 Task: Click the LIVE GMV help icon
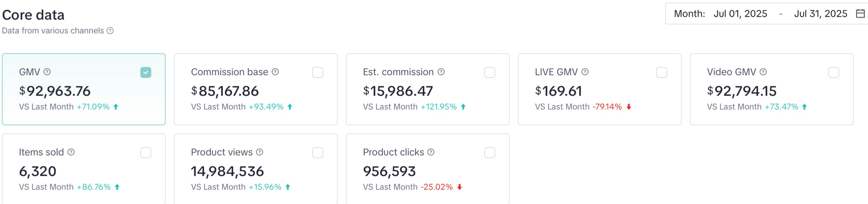tap(586, 72)
